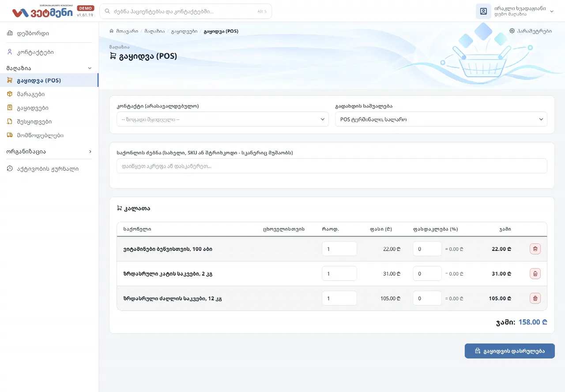
Task: Open პარამეტრები settings link
Action: [531, 31]
